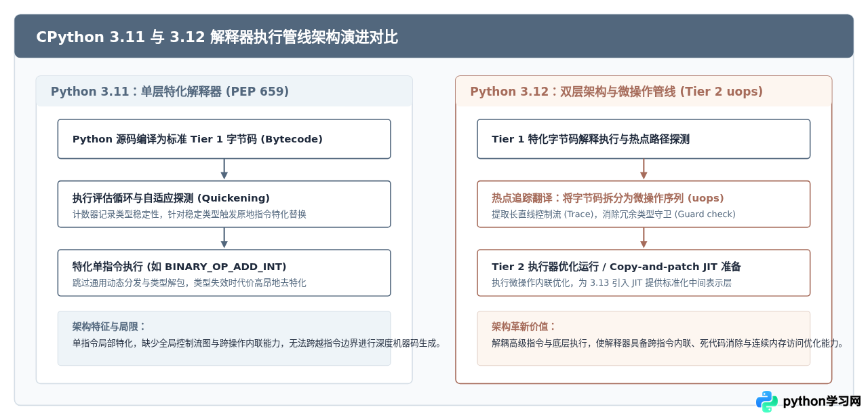
Task: Click the sentence starting with 单指令局部特化
Action: tap(257, 343)
